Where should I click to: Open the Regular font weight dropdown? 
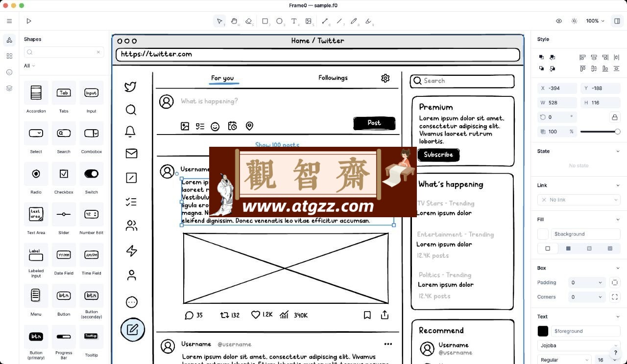point(564,360)
